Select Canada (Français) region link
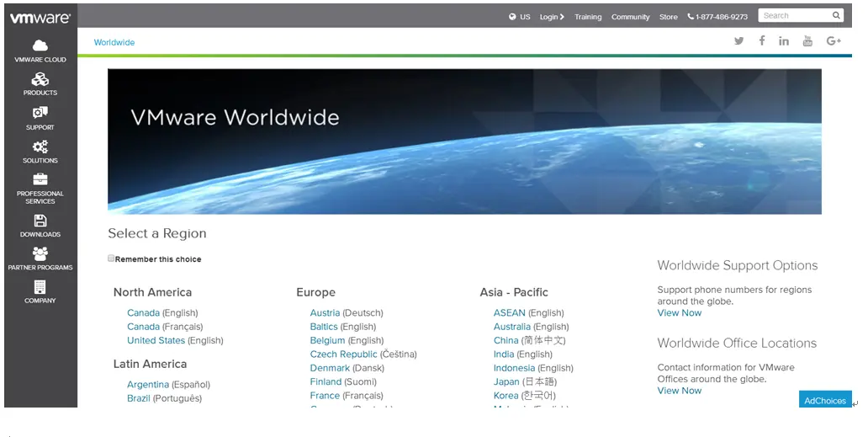 pyautogui.click(x=143, y=327)
